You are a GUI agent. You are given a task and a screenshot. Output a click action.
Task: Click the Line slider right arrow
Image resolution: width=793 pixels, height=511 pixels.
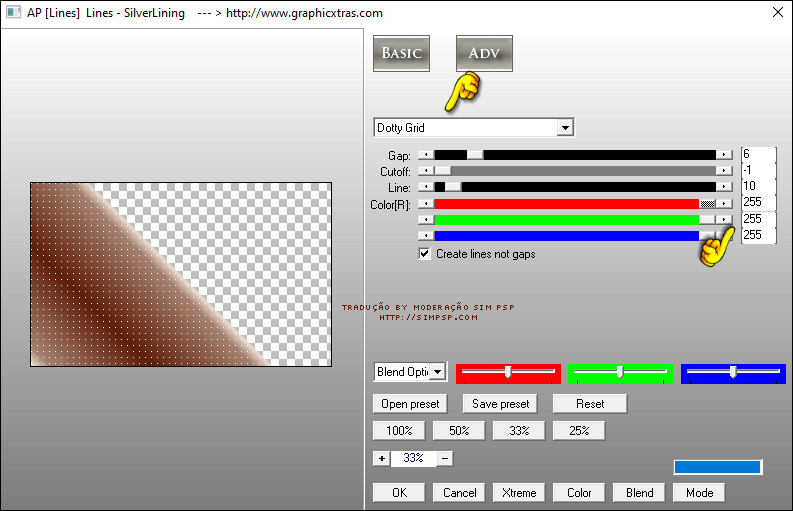[723, 187]
